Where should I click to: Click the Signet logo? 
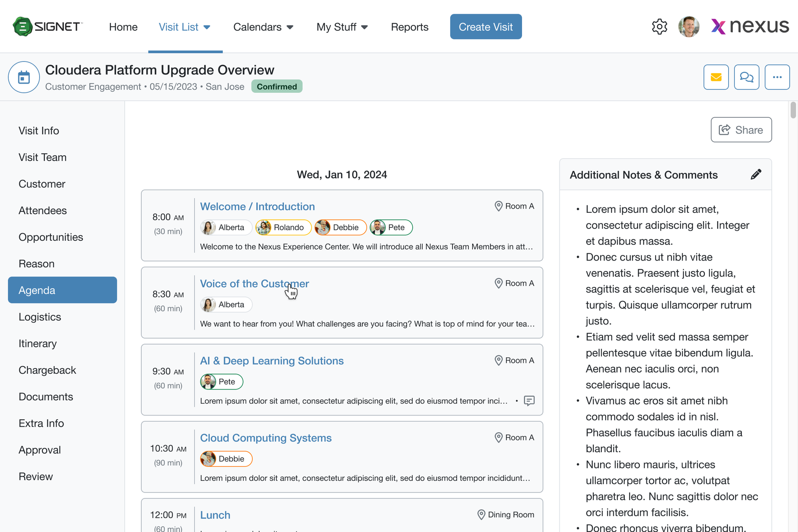coord(48,27)
